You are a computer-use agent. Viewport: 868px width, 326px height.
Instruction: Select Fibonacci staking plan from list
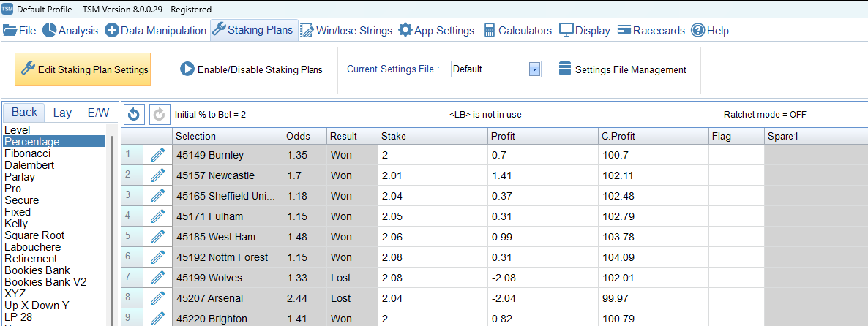tap(29, 153)
